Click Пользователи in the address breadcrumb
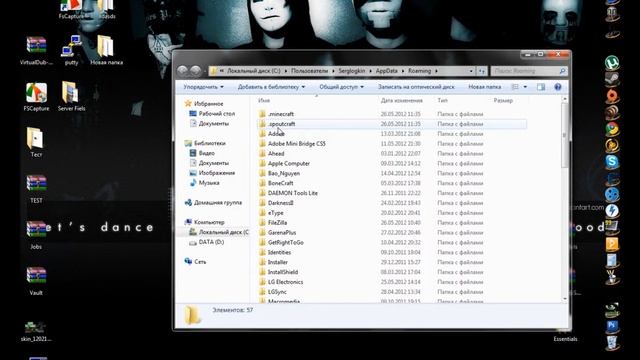This screenshot has height=360, width=640. click(x=309, y=71)
